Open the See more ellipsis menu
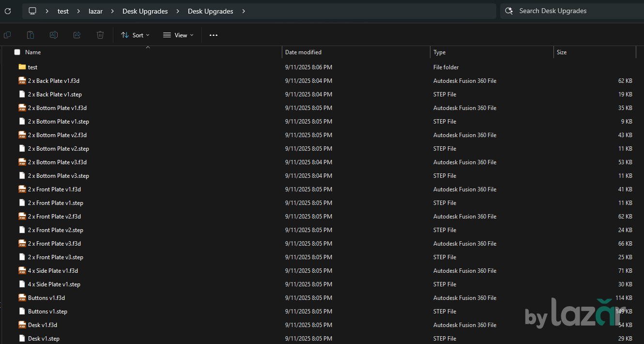The image size is (644, 344). 214,35
